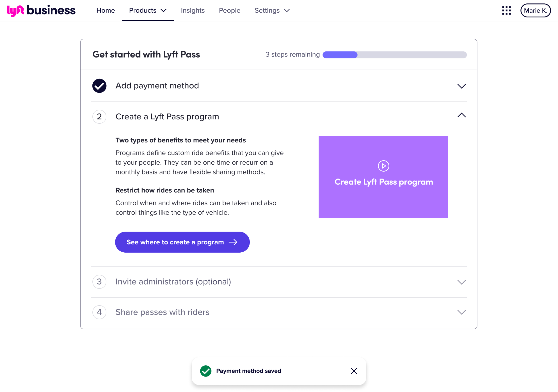Collapse the Create a Lyft Pass program section

pos(461,115)
